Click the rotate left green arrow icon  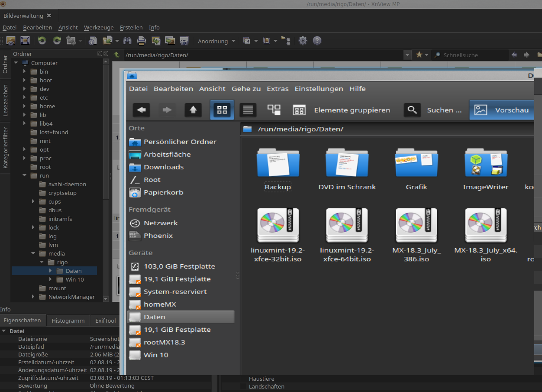(x=42, y=41)
